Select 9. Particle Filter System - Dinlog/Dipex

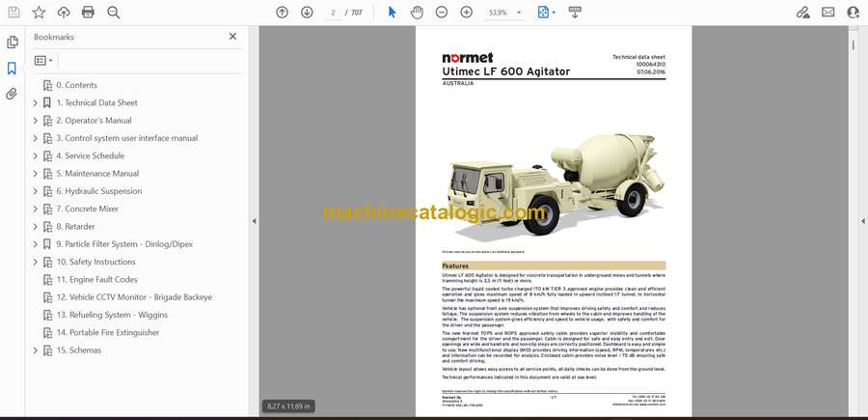point(124,244)
